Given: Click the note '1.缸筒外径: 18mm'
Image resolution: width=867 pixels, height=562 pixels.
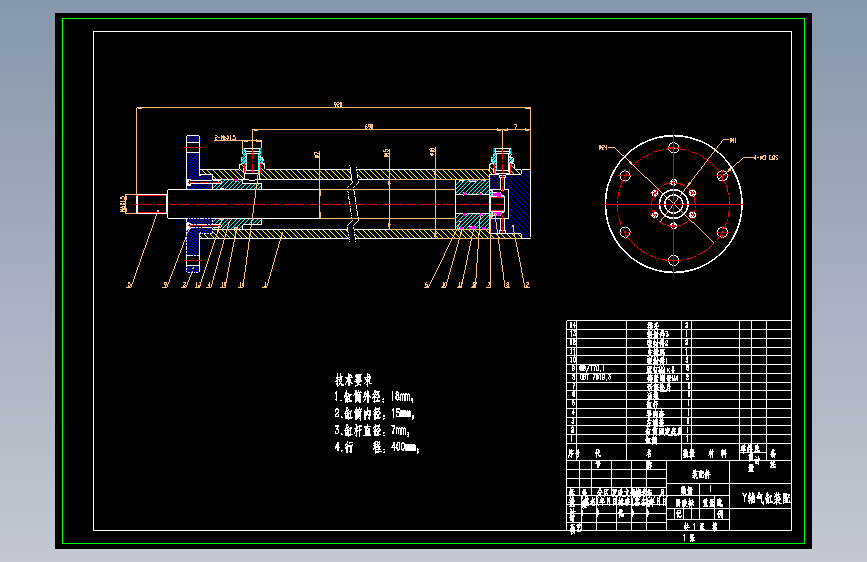Looking at the screenshot, I should click(x=374, y=397).
